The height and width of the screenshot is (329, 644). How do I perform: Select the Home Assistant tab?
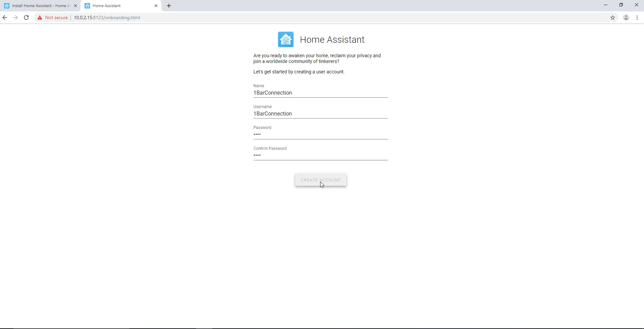coord(115,6)
